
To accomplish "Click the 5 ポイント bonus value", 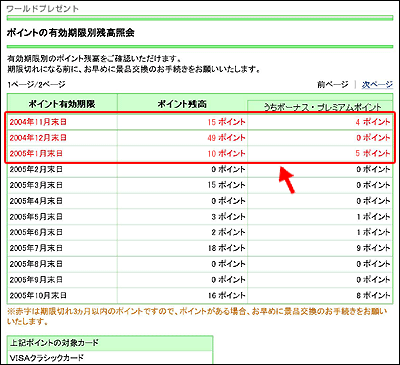I will point(373,154).
